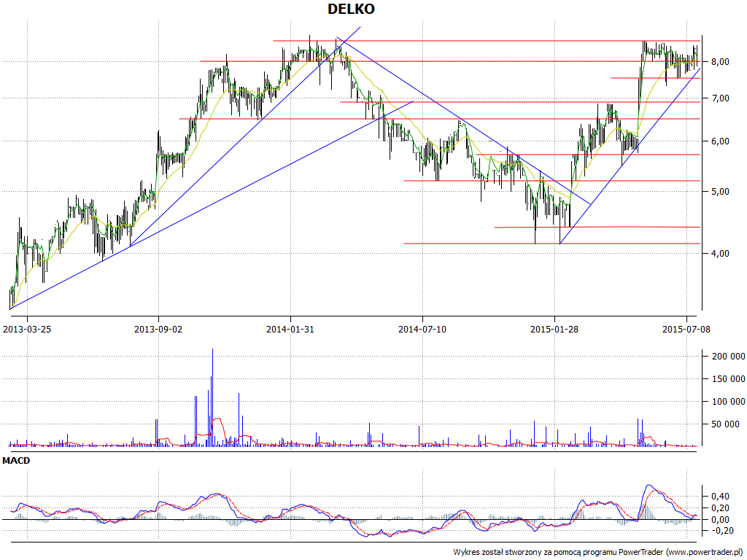Click the 6,00 price axis label
The image size is (747, 560).
[720, 141]
